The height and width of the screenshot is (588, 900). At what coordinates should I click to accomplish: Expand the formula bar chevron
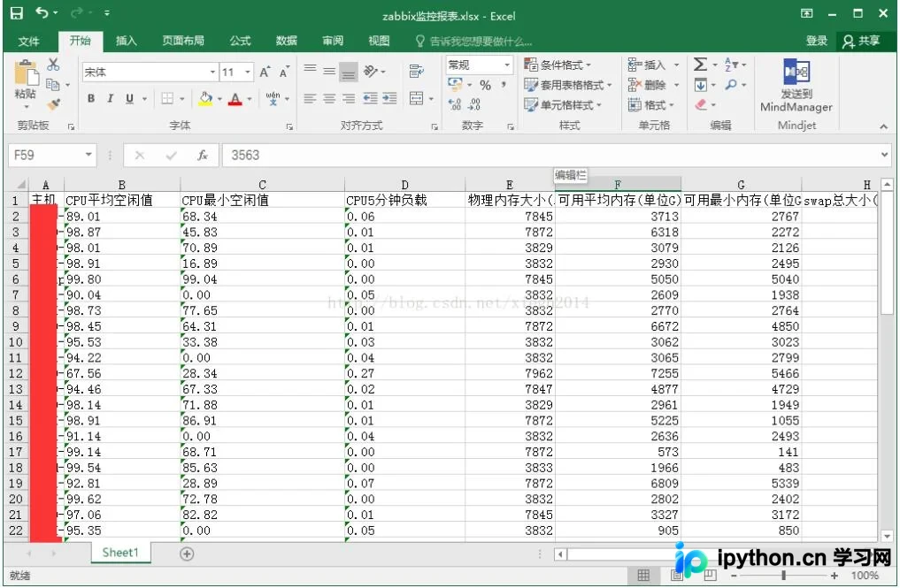(884, 155)
